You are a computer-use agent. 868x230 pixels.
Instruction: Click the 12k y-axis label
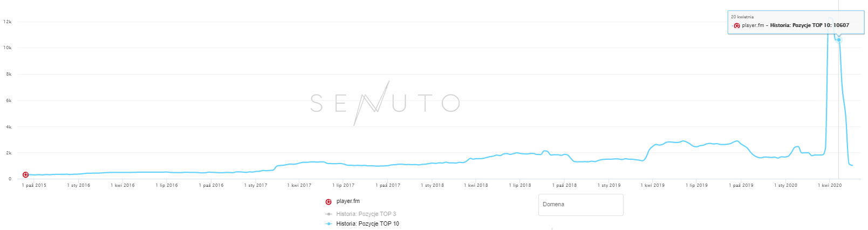point(8,22)
